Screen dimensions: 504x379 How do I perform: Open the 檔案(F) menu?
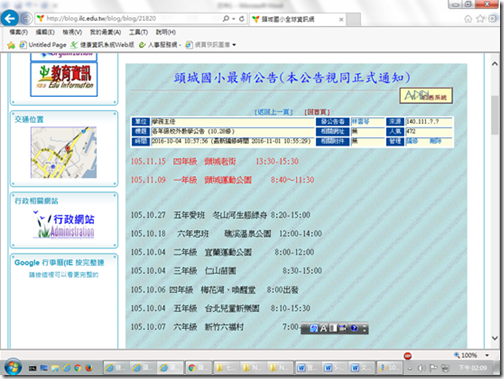coord(18,32)
